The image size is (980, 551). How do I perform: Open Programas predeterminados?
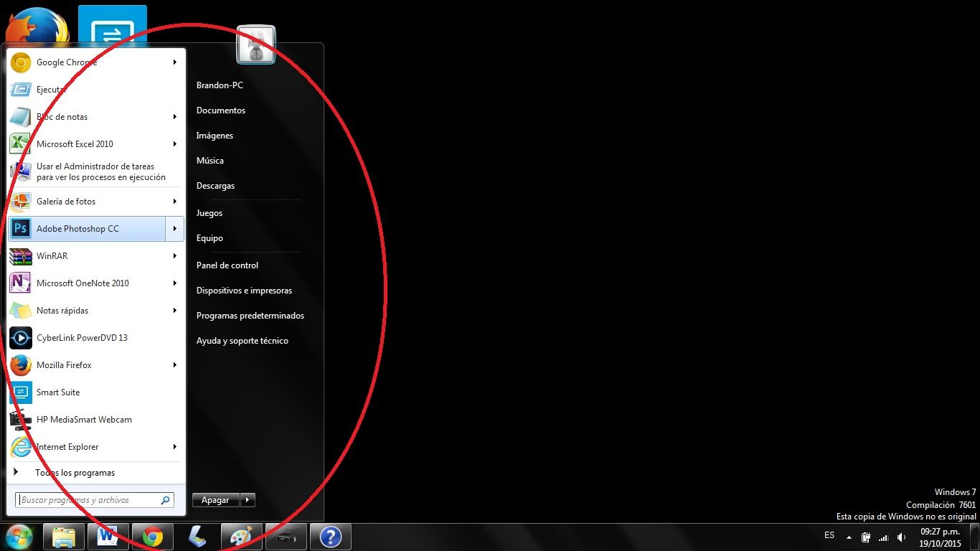pyautogui.click(x=250, y=316)
